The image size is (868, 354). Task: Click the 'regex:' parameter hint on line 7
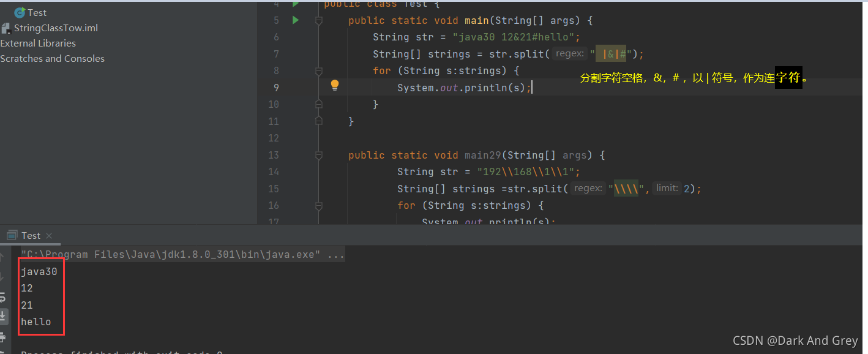pyautogui.click(x=570, y=54)
